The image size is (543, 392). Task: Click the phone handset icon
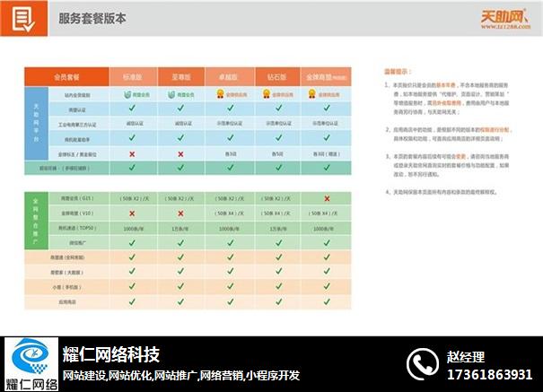[423, 364]
